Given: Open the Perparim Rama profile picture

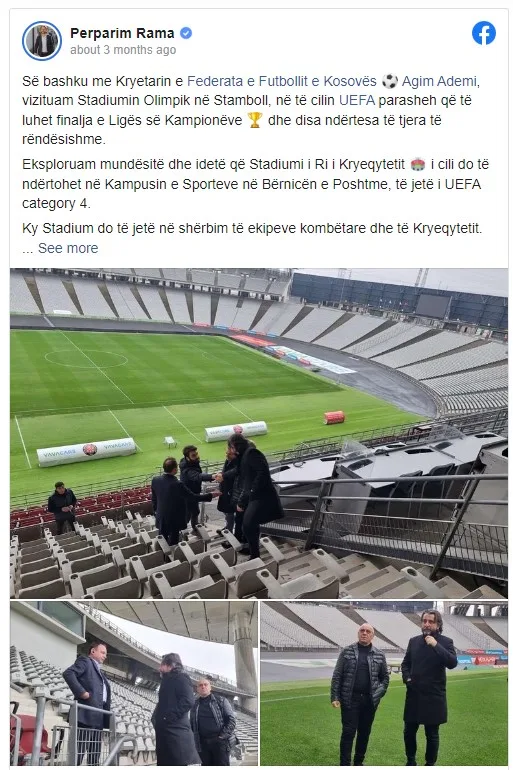Looking at the screenshot, I should pyautogui.click(x=42, y=41).
